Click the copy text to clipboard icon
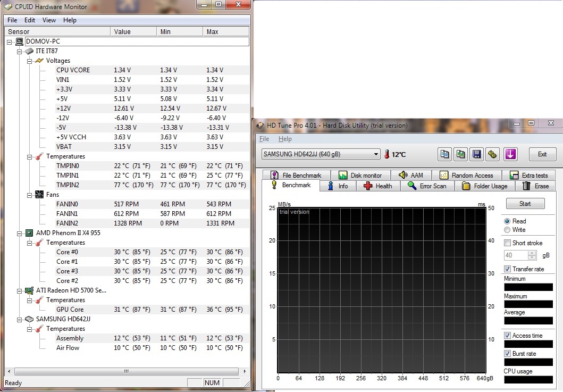Viewport: 563px width, 392px height. click(x=445, y=154)
